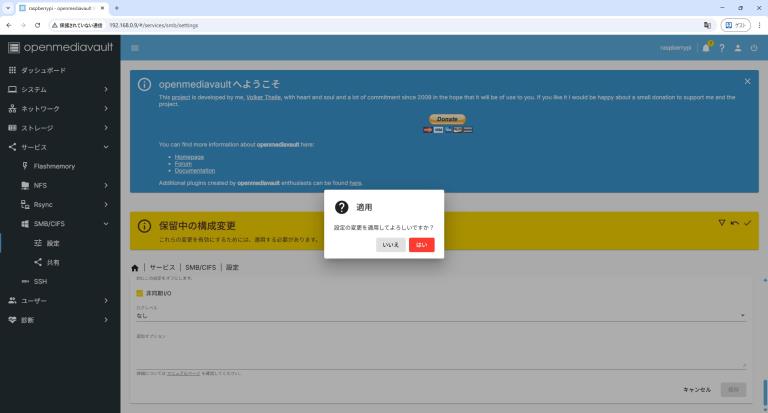Open the manual page link

(x=184, y=373)
